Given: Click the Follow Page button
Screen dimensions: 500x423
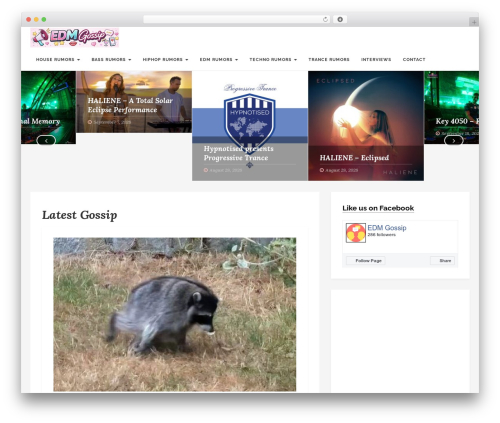Looking at the screenshot, I should click(x=366, y=261).
